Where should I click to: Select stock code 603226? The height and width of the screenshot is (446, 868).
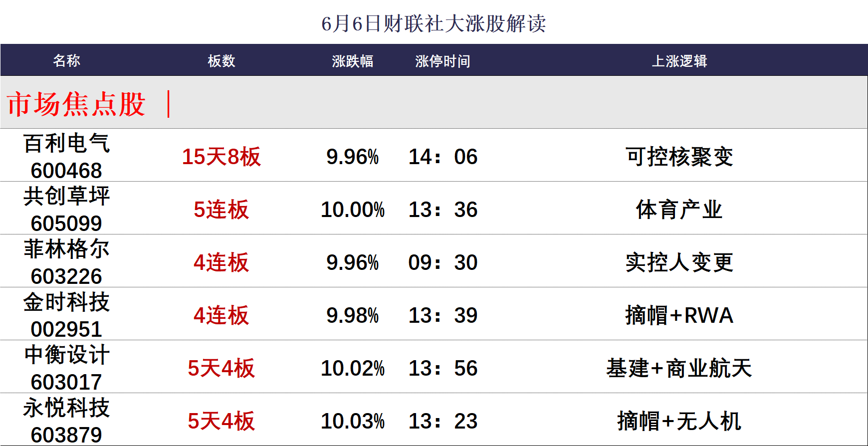(x=66, y=276)
